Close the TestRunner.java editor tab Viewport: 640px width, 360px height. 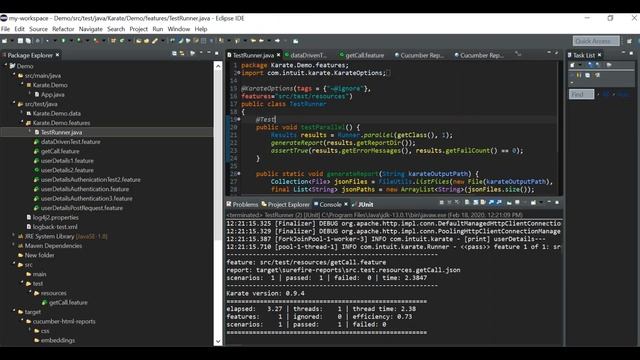[278, 55]
